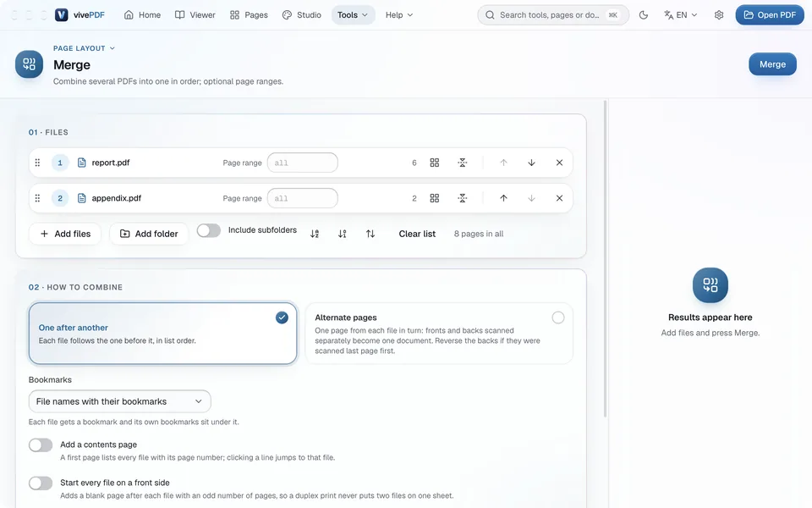Click the page count 2 of appendix.pdf
Viewport: 812px width, 508px height.
point(414,198)
